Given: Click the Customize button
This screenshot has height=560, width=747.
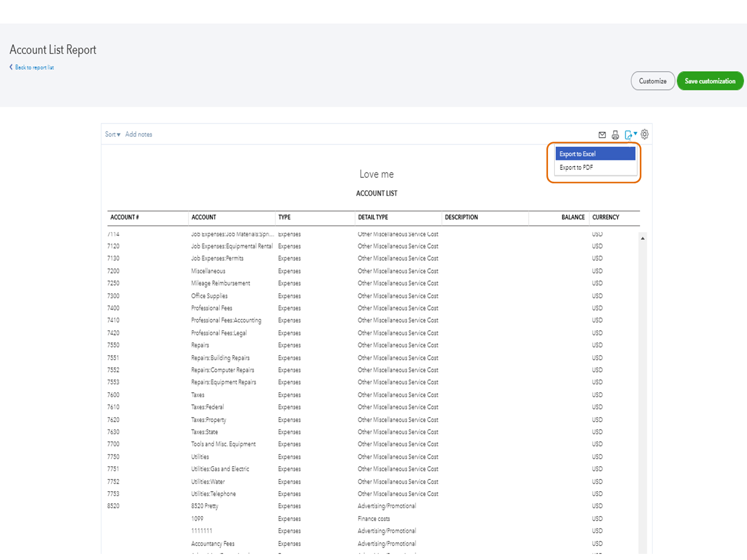Looking at the screenshot, I should point(653,81).
